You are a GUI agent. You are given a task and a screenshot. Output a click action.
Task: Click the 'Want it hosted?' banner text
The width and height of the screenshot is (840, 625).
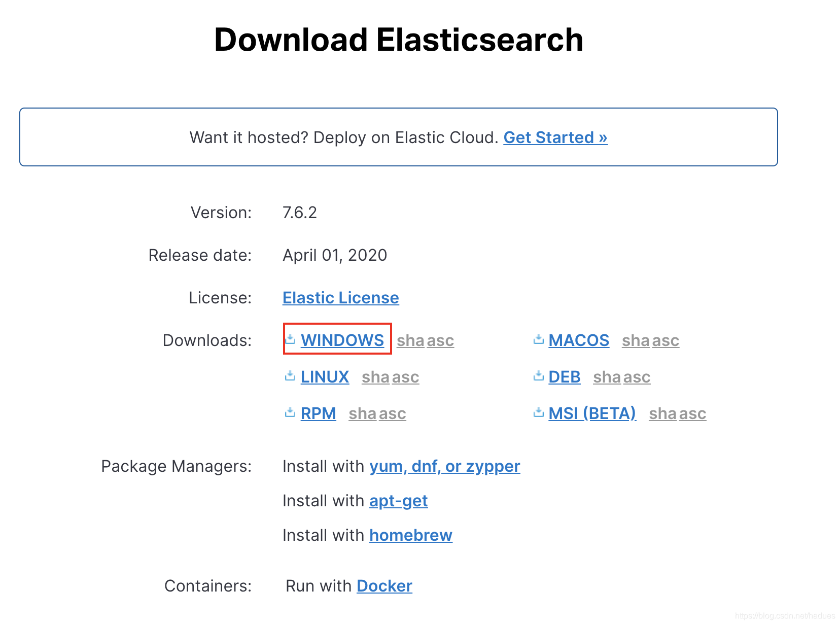coord(344,137)
